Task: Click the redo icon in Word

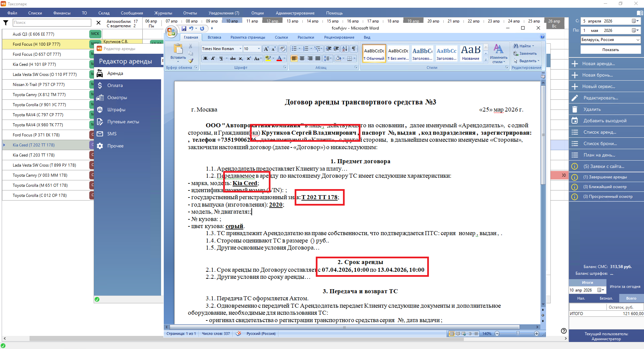Action: 202,29
